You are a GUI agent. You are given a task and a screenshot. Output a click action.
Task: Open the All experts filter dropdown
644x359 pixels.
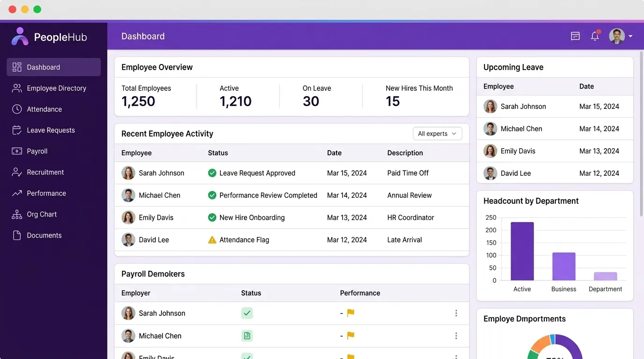click(x=437, y=134)
